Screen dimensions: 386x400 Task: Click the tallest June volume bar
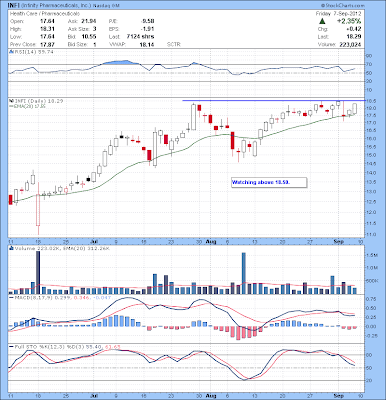[38, 272]
